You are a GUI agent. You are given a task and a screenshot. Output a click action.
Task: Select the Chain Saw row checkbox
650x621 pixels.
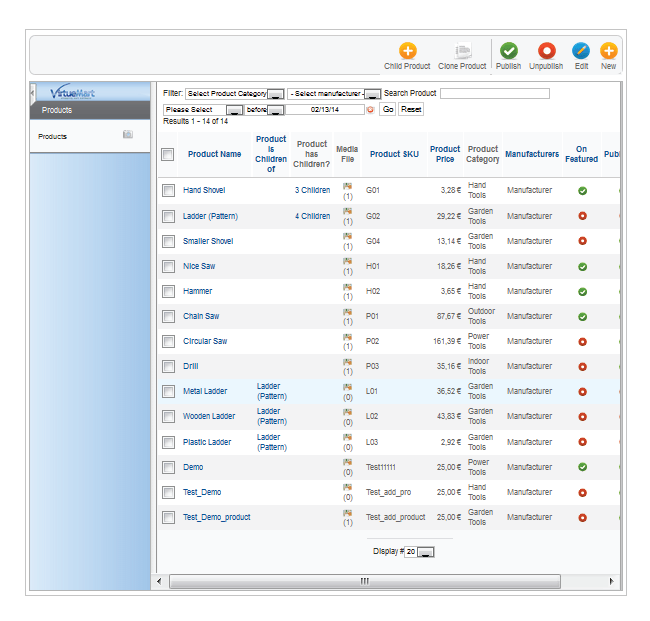click(168, 316)
